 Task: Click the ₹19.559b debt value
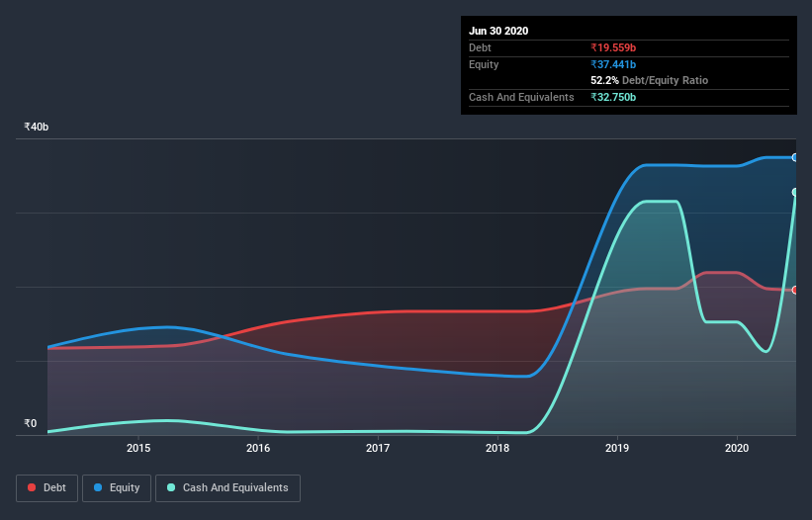point(613,48)
